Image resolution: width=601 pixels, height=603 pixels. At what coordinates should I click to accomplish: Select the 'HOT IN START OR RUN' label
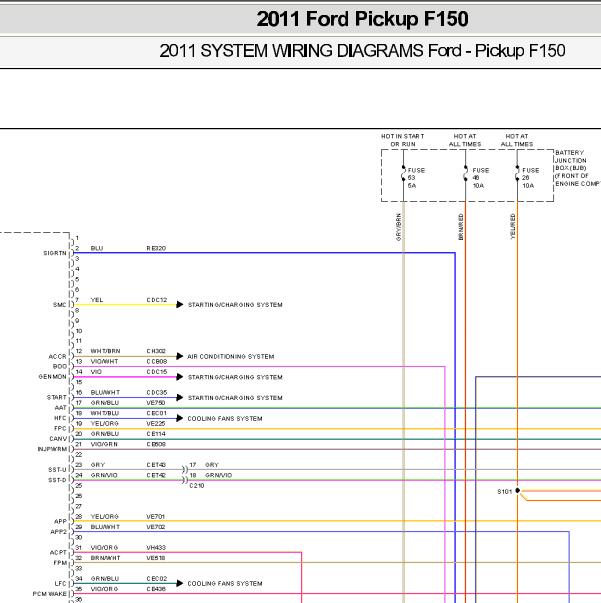pyautogui.click(x=403, y=140)
